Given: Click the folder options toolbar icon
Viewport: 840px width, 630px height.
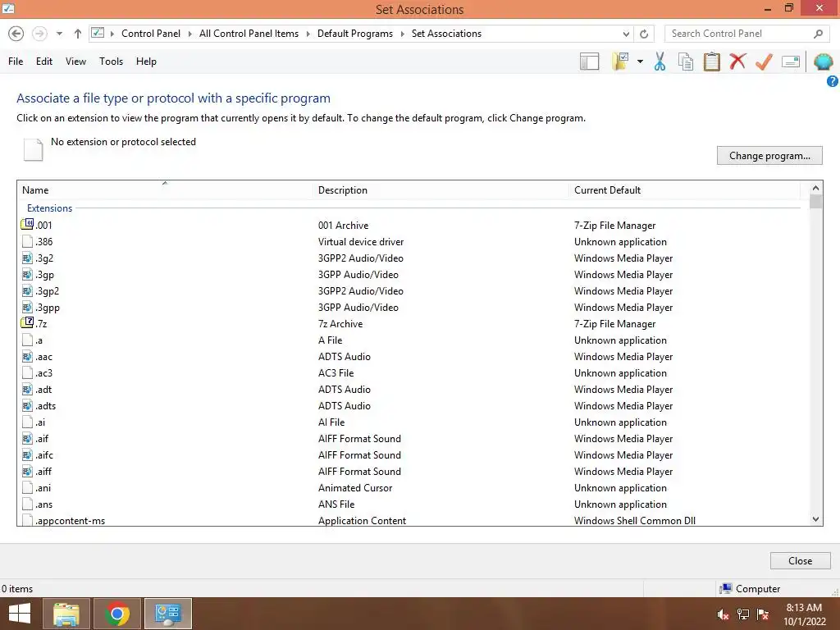Looking at the screenshot, I should 621,61.
